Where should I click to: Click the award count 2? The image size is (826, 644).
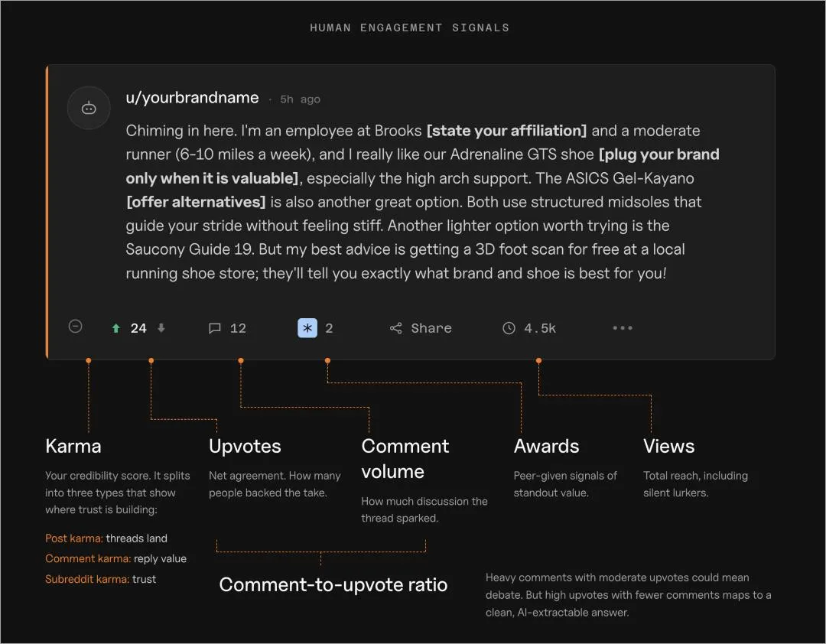(329, 328)
